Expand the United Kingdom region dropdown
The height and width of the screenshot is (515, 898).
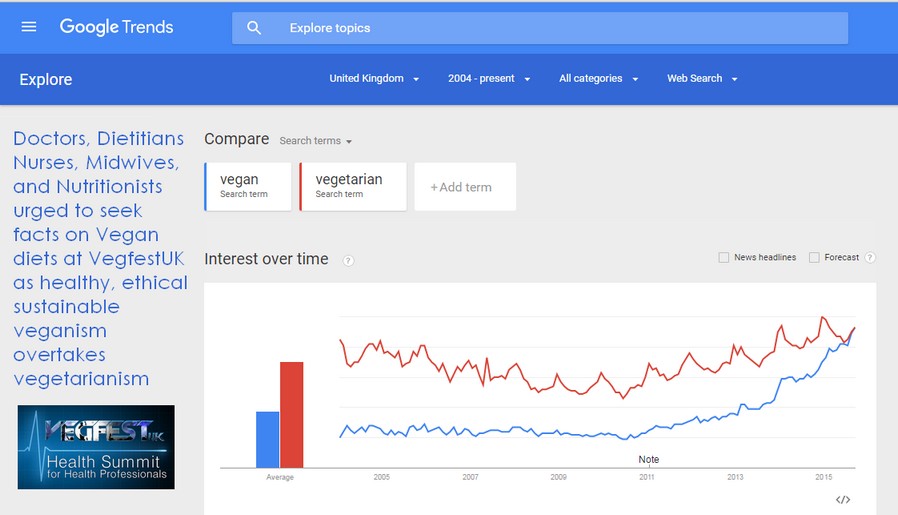tap(374, 78)
